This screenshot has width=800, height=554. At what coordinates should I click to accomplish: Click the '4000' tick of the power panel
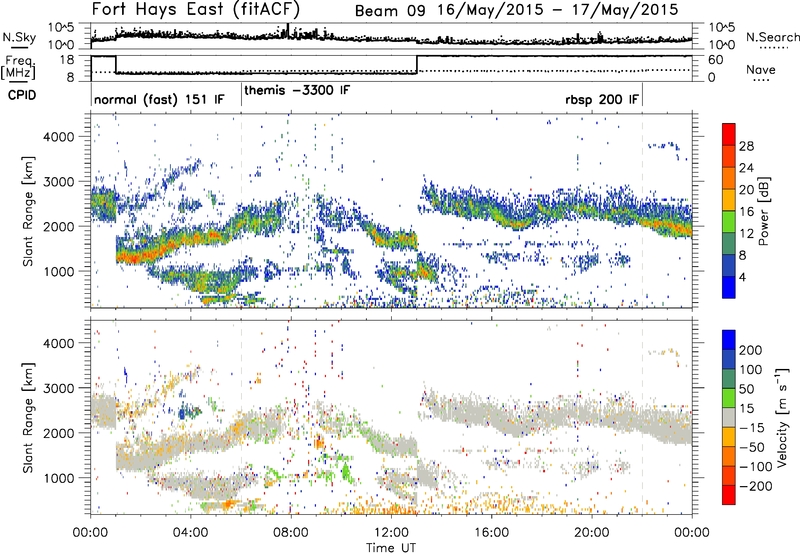(x=58, y=137)
